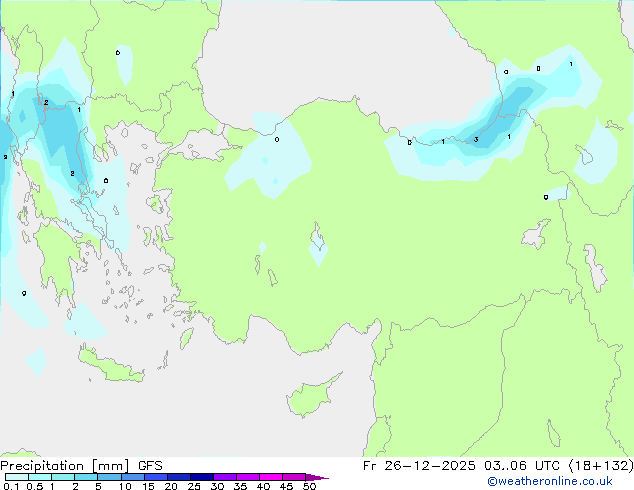Screen dimensions: 634x490
Task: Click the '(18+132)' forecast run text
Action: (601, 466)
